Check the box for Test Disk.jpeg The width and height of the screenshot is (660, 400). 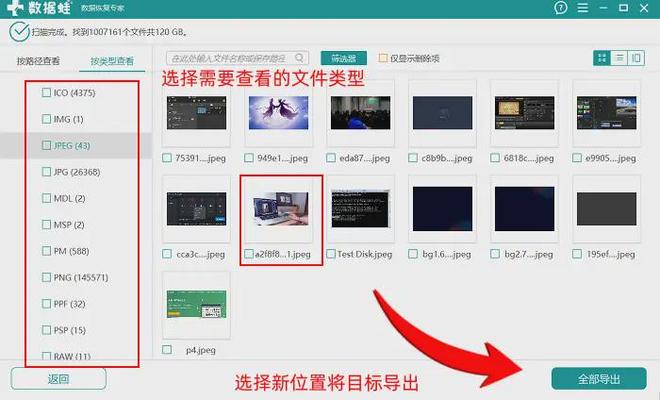tap(331, 254)
